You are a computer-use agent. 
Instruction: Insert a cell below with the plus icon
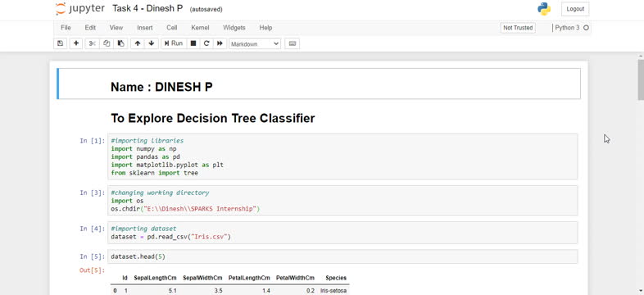click(x=76, y=43)
